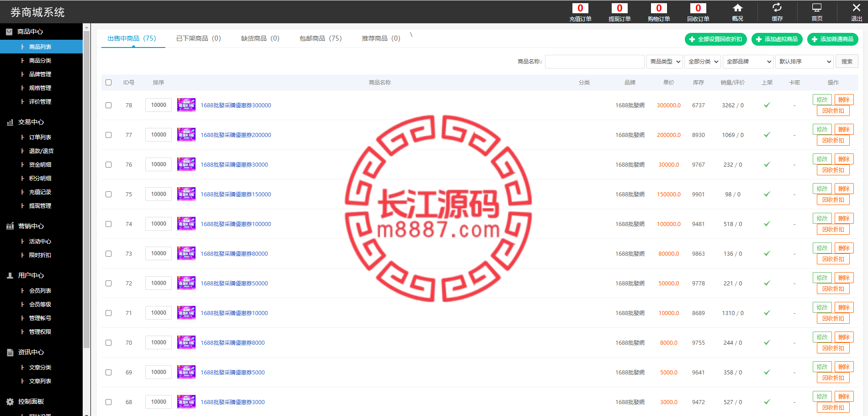The width and height of the screenshot is (868, 416).
Task: Open 限时折扣 in sidebar
Action: (41, 255)
